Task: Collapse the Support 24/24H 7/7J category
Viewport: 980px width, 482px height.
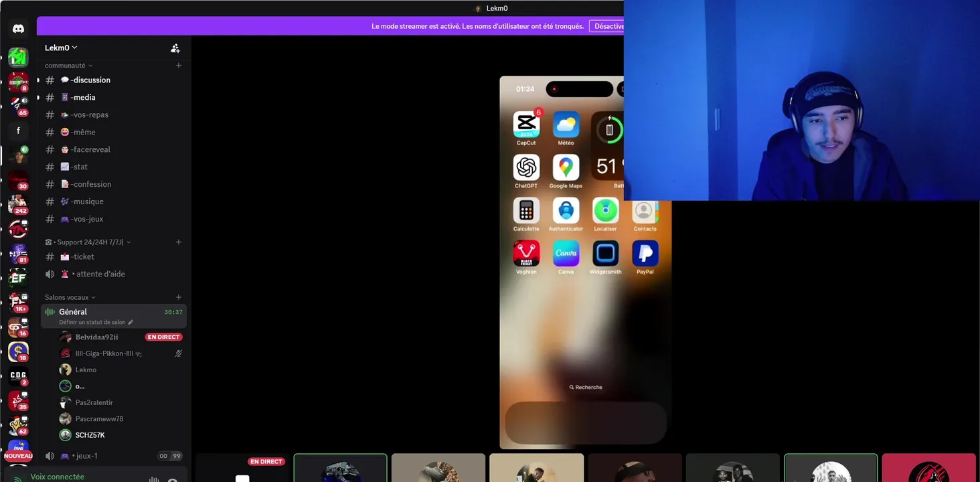Action: coord(88,242)
